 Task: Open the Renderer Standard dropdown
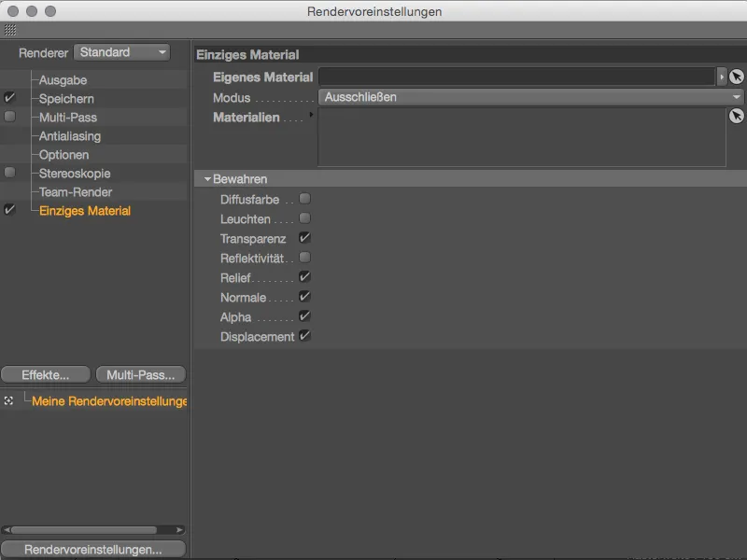point(122,52)
